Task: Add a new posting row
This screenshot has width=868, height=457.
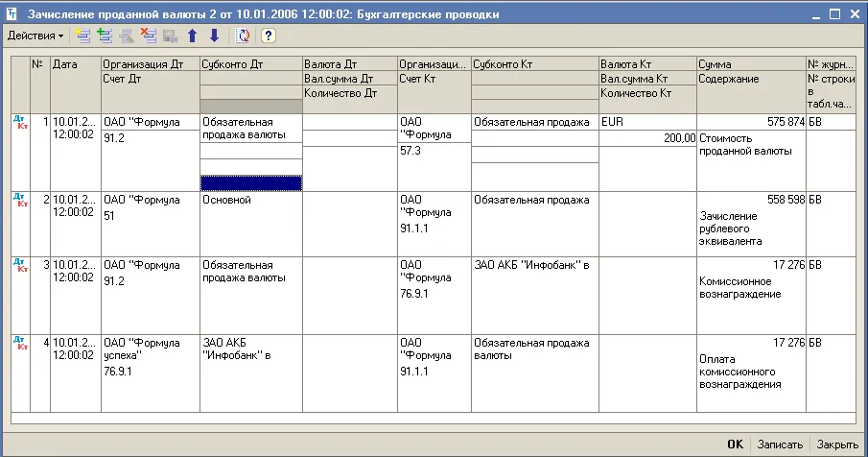Action: click(x=83, y=36)
